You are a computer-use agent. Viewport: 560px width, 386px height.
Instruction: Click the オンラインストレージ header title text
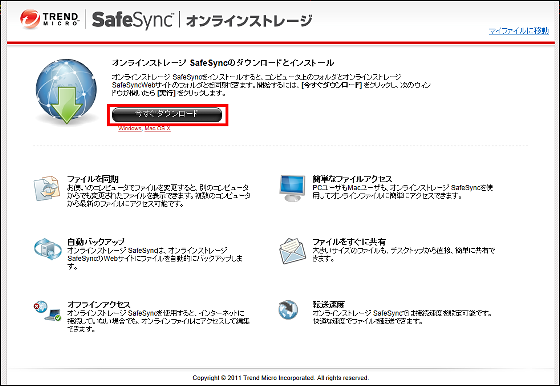click(249, 21)
